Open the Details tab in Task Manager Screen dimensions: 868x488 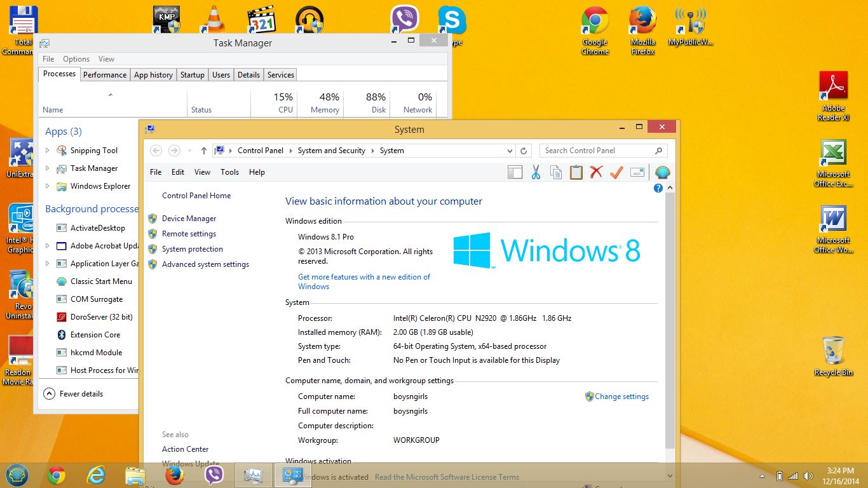[248, 75]
